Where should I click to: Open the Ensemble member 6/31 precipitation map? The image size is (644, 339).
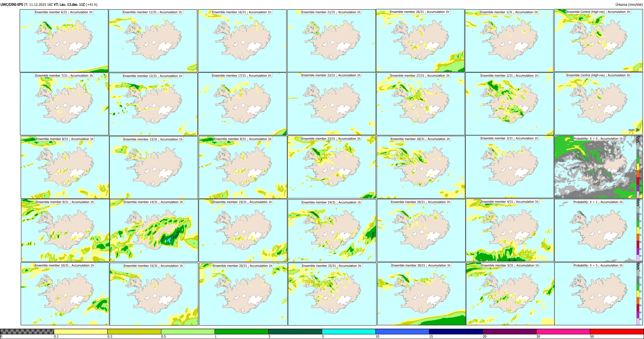pos(64,41)
